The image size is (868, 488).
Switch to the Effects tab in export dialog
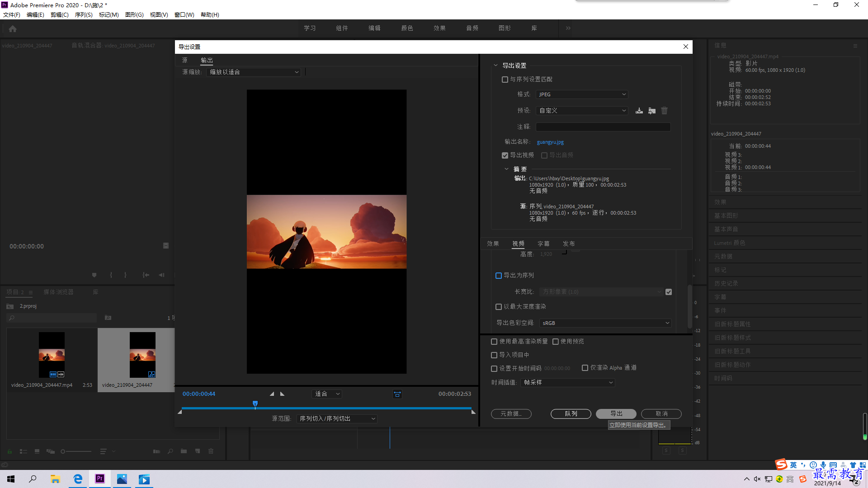pos(493,244)
